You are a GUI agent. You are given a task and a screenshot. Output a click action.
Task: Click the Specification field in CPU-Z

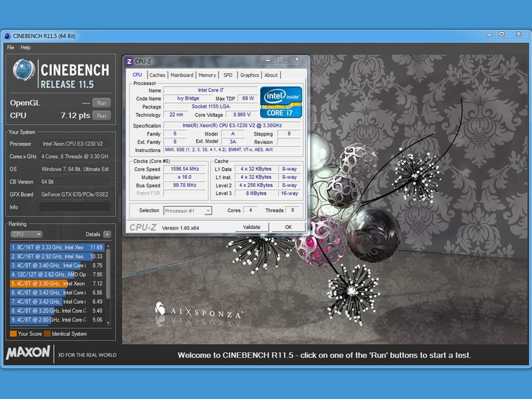232,126
